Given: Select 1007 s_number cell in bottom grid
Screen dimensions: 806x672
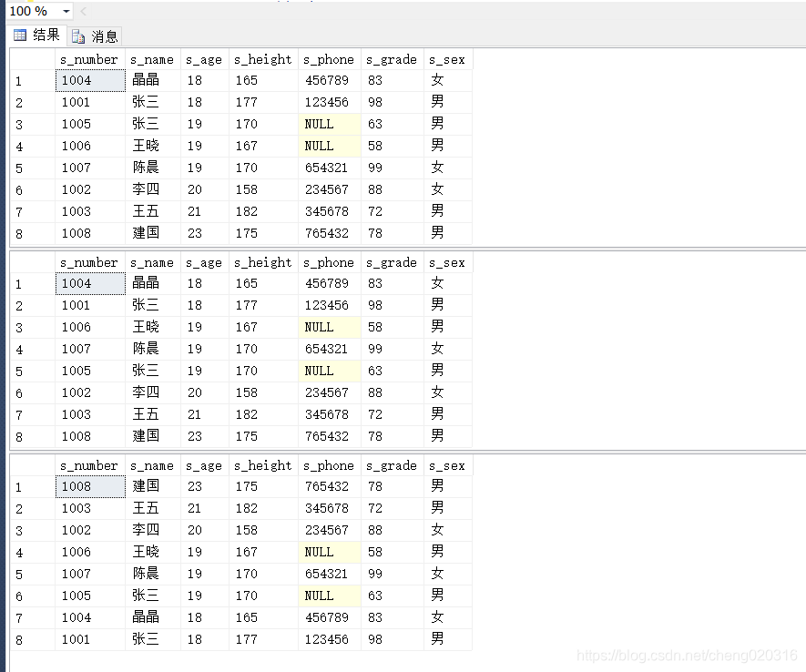Looking at the screenshot, I should click(90, 574).
